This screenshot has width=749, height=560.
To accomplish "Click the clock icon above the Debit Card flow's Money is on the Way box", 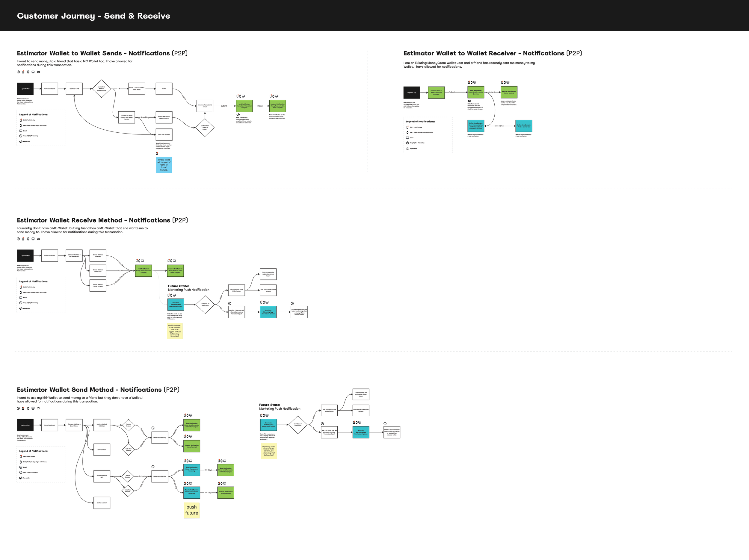I will pyautogui.click(x=153, y=428).
